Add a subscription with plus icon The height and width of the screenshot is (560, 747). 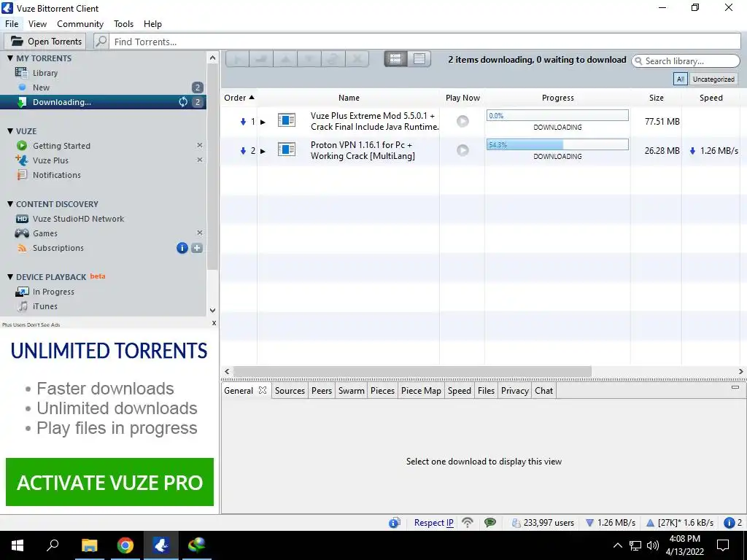(197, 248)
